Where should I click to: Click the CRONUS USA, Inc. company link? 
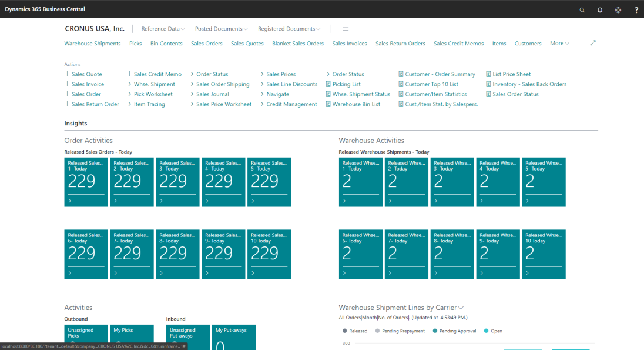(94, 29)
